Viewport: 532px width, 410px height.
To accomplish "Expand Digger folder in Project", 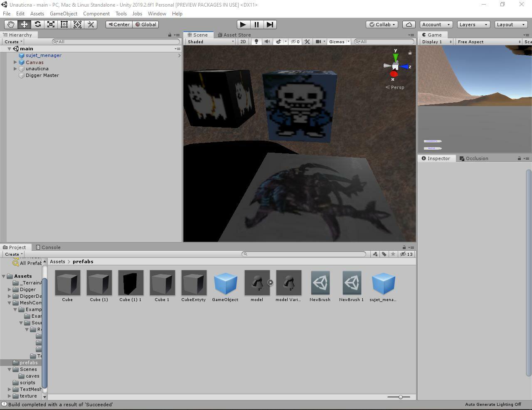I will [x=10, y=289].
